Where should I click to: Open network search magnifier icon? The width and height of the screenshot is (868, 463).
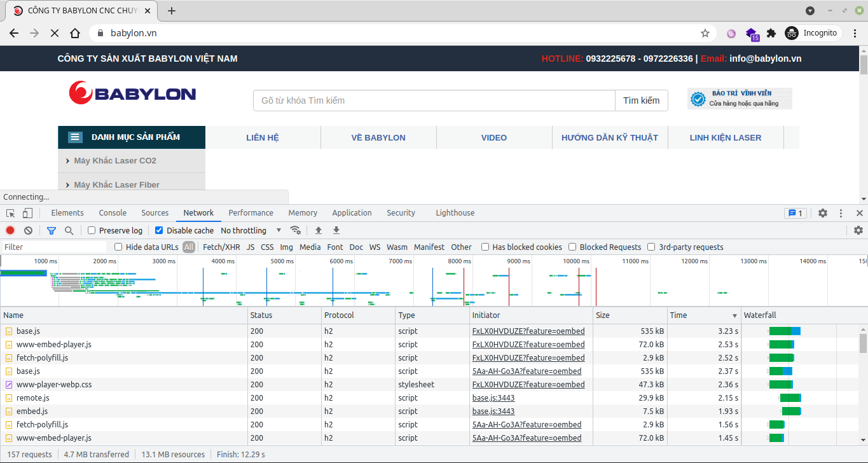coord(69,230)
